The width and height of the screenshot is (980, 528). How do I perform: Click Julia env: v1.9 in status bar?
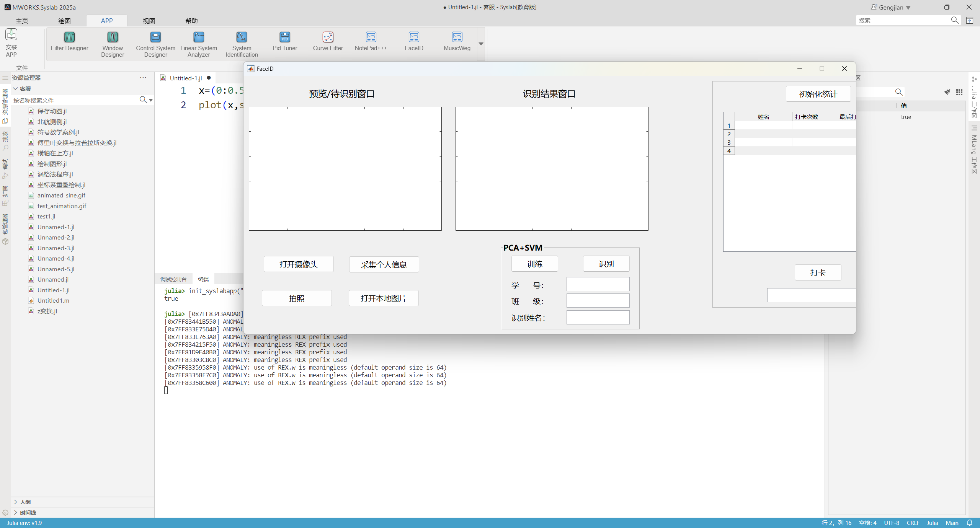pos(24,523)
